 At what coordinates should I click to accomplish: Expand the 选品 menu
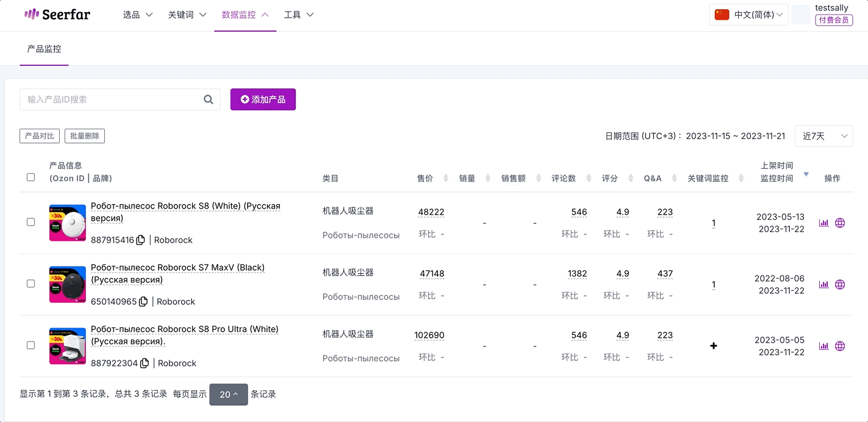(138, 15)
